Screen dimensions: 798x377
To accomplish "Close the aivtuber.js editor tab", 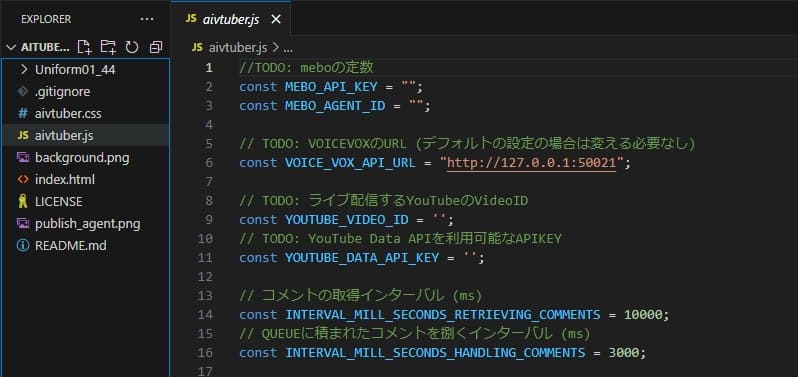I will pos(275,19).
